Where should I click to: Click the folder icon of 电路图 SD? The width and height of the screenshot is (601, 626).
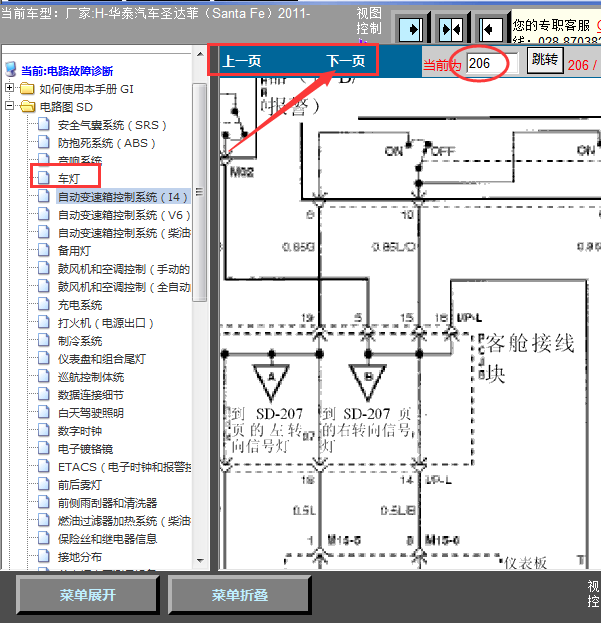27,106
